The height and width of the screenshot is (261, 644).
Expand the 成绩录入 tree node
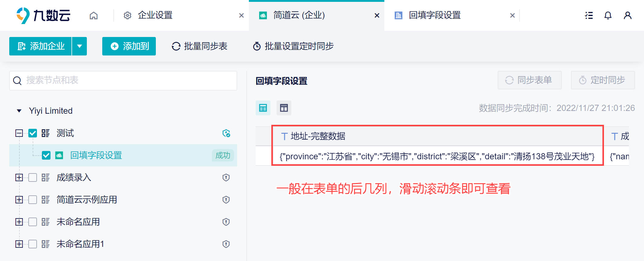pyautogui.click(x=19, y=177)
